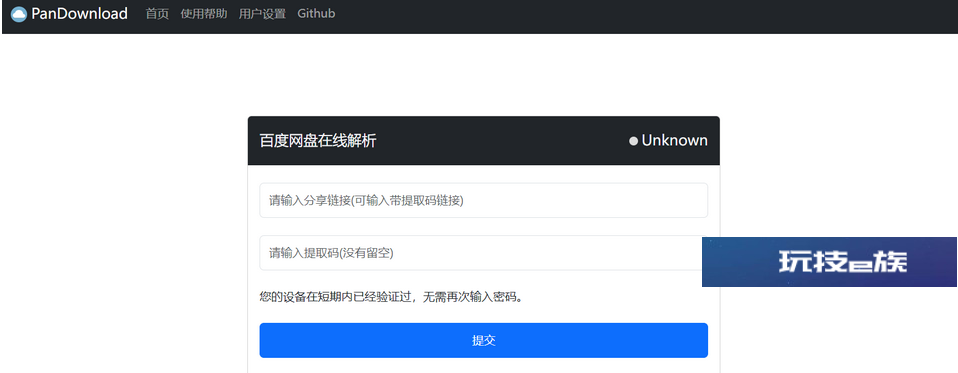Open the 使用帮助 menu item
958x373 pixels.
(204, 13)
